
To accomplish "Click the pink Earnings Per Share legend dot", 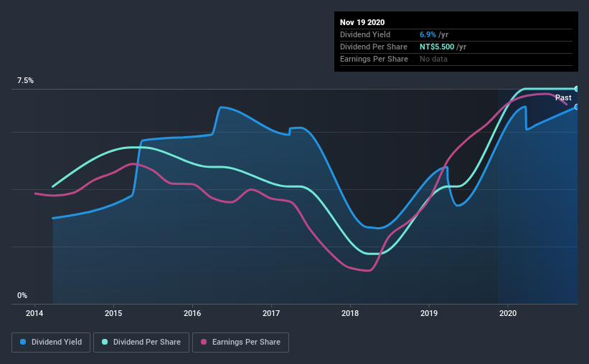I will point(204,342).
